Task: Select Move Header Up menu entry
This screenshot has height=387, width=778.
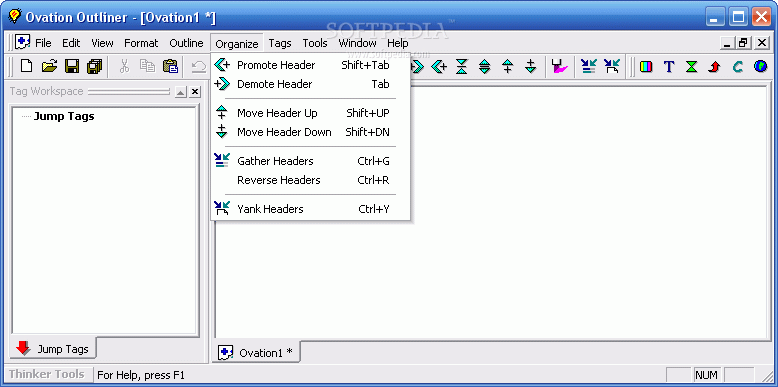Action: [x=311, y=113]
